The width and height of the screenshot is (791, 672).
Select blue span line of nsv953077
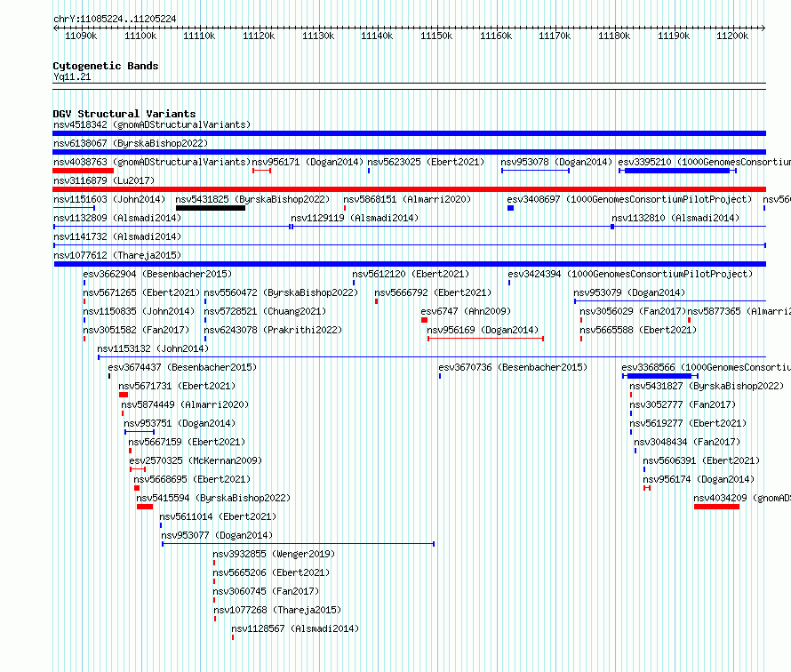point(298,544)
